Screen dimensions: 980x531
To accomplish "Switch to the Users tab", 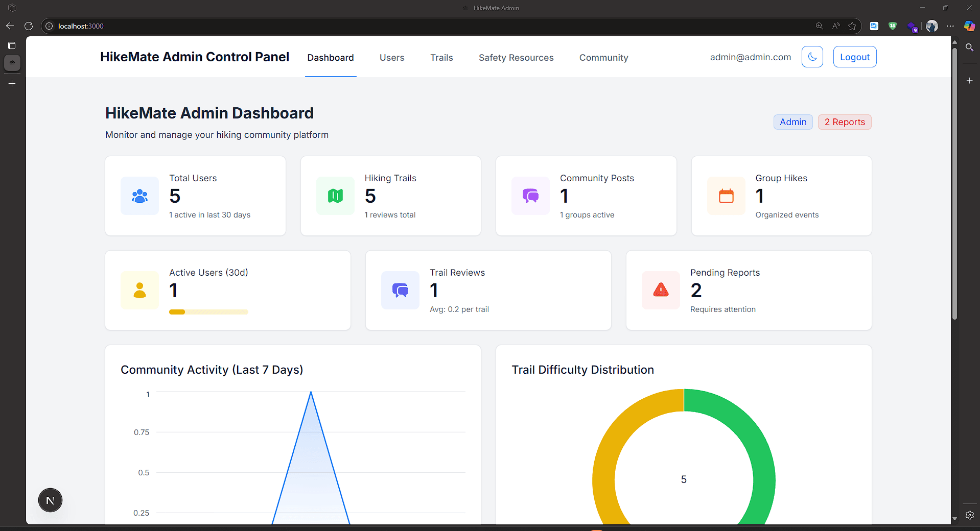I will [392, 58].
